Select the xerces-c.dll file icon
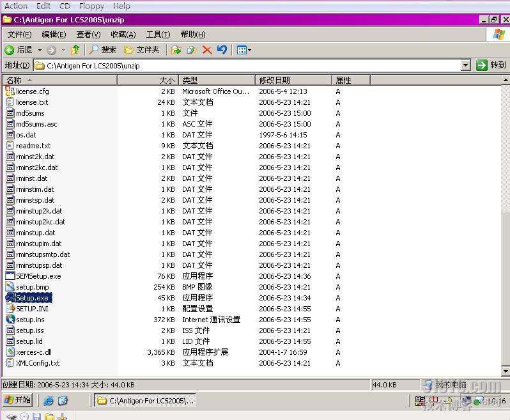The width and height of the screenshot is (510, 420). point(10,352)
